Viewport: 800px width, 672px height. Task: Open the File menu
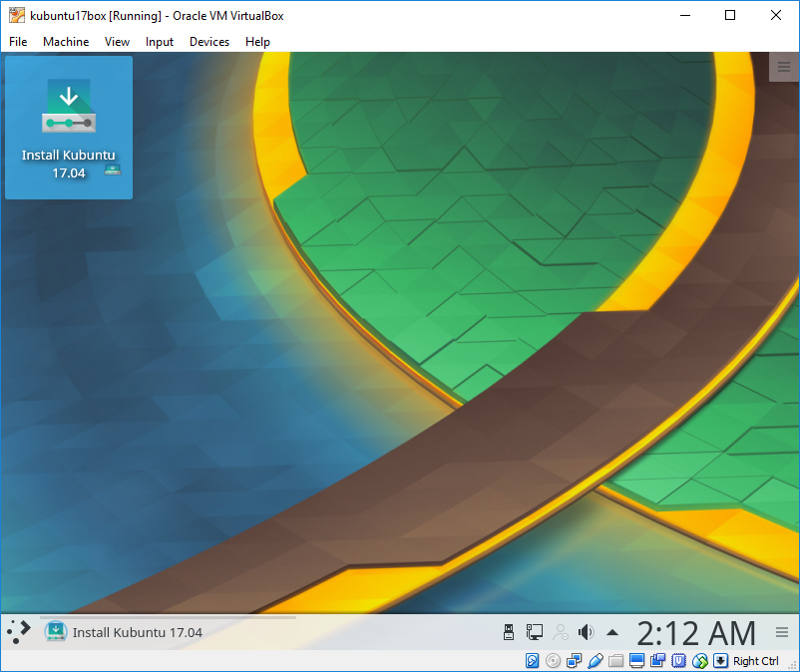[18, 42]
